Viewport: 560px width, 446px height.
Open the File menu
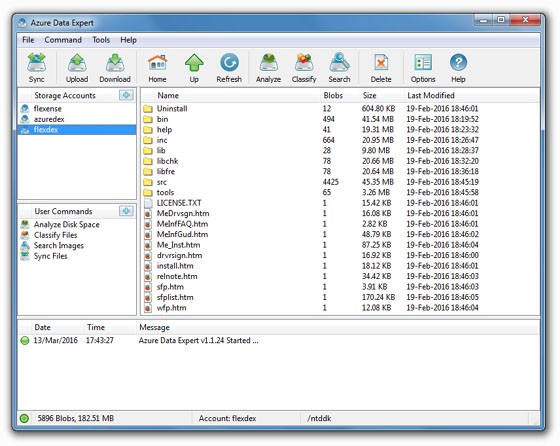28,40
